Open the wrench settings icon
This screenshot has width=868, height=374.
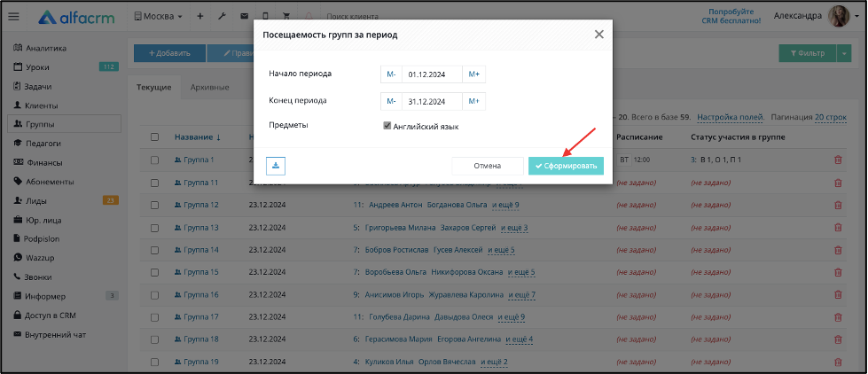[222, 17]
